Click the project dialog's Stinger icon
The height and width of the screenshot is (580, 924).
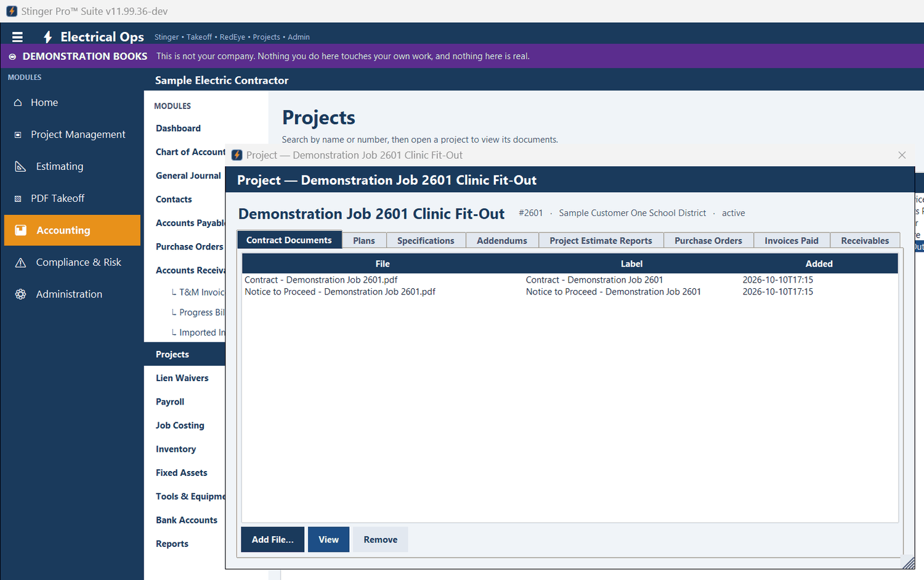[237, 155]
